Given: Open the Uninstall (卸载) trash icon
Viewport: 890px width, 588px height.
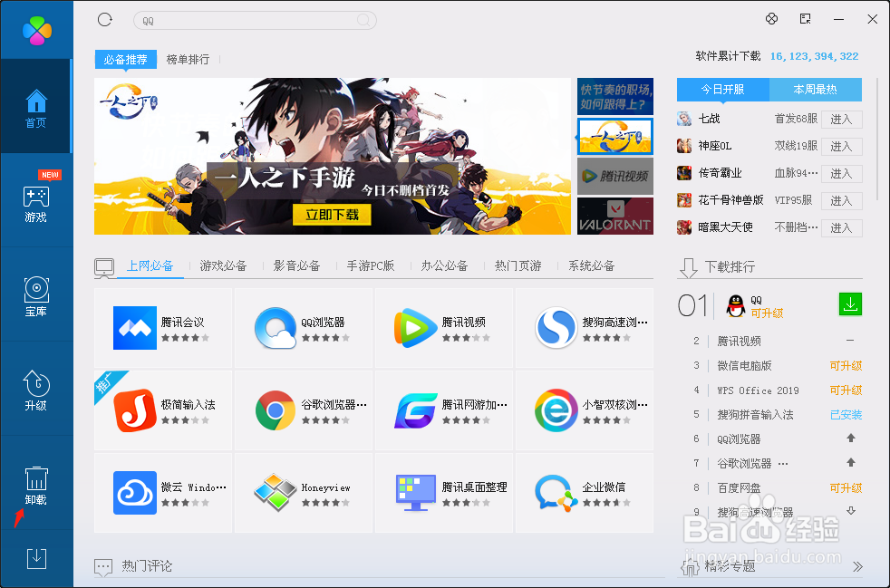Looking at the screenshot, I should coord(36,479).
